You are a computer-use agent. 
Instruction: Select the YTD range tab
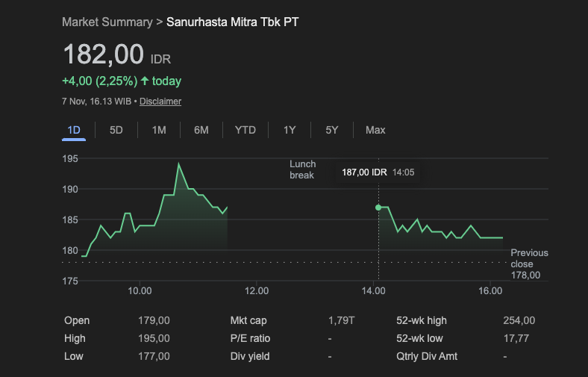[x=245, y=130]
